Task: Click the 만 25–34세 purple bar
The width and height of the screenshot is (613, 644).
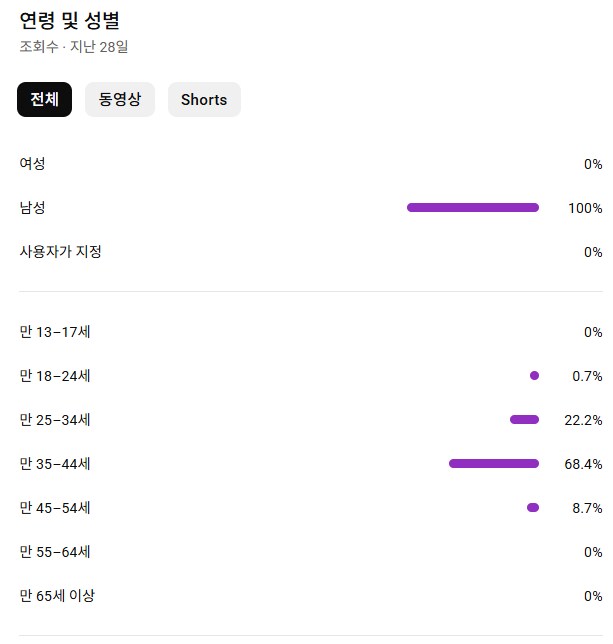Action: tap(524, 420)
